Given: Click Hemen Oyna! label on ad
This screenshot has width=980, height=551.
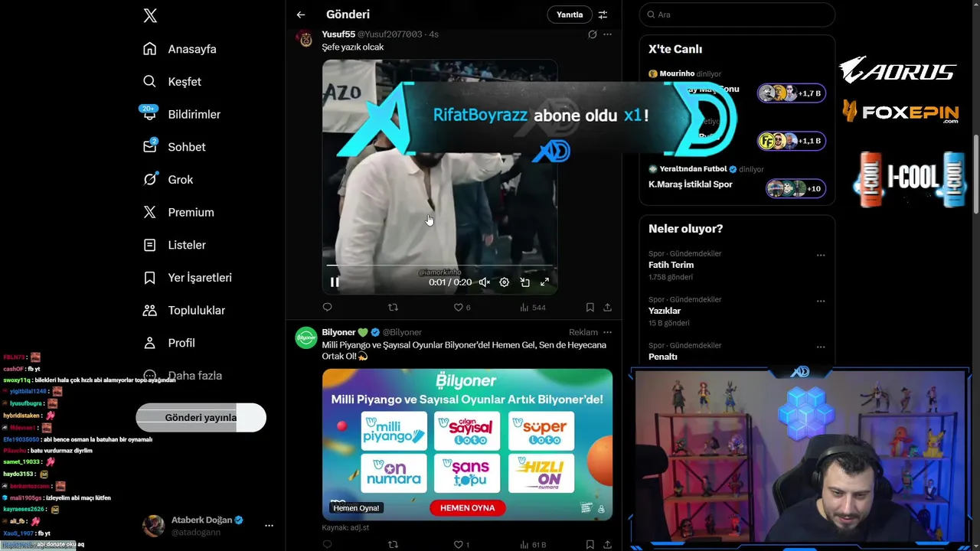Looking at the screenshot, I should tap(356, 508).
